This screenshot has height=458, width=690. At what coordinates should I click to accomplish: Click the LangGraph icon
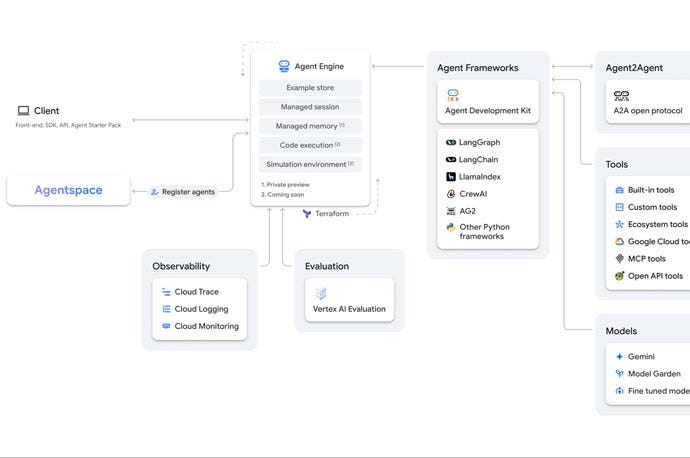coord(451,143)
